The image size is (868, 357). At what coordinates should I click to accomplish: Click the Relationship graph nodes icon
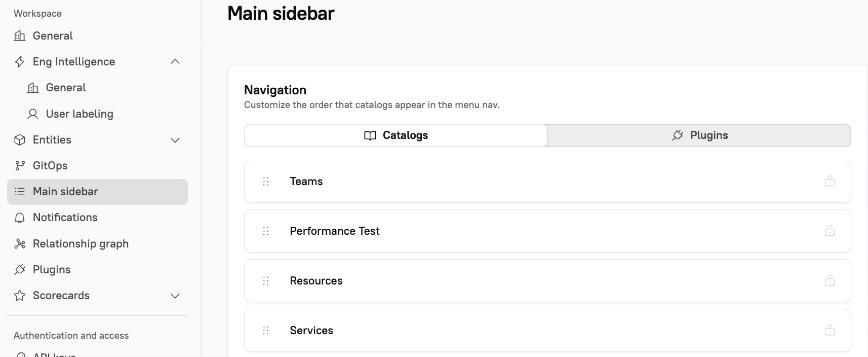(x=20, y=244)
